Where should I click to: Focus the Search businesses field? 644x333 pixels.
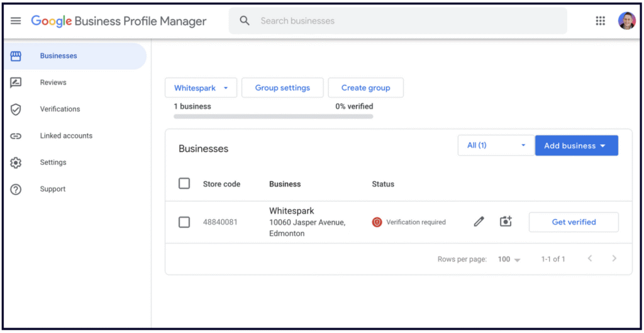pos(402,21)
